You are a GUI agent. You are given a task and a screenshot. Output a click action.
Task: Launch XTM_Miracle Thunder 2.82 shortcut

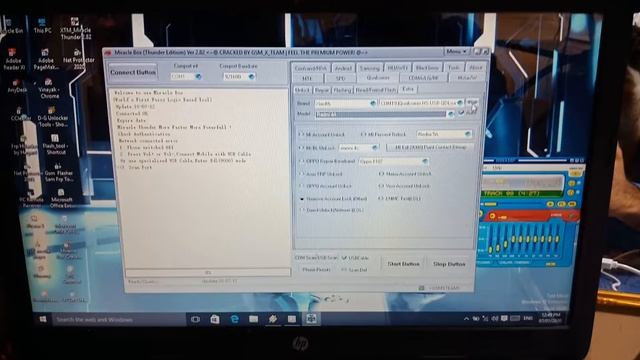click(x=76, y=29)
